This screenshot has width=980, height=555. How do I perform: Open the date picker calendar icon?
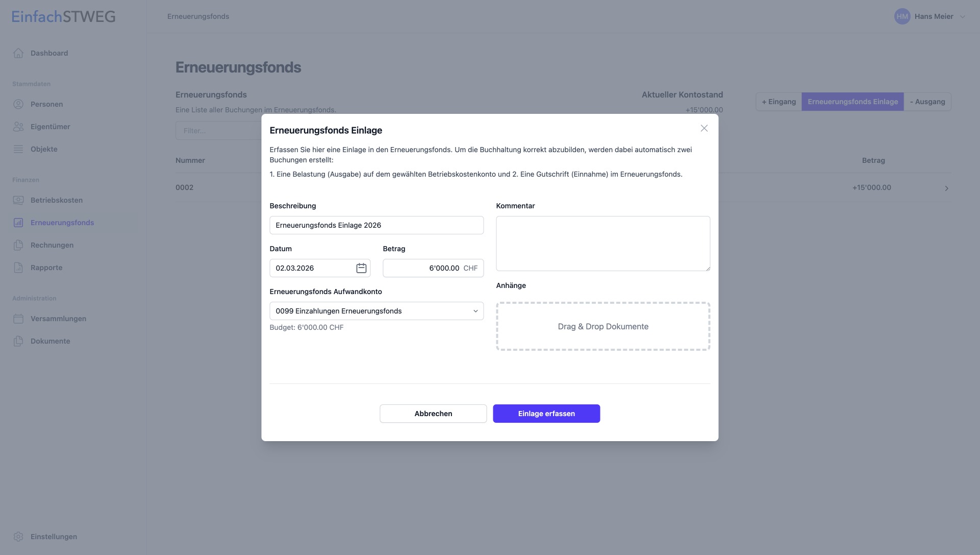coord(361,268)
